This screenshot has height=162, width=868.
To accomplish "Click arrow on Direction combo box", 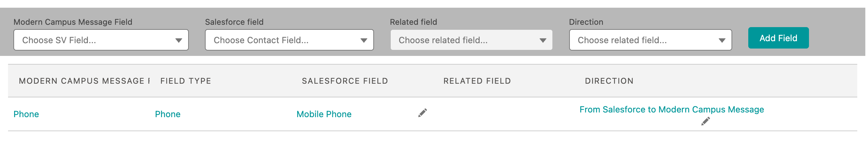I will [x=722, y=40].
